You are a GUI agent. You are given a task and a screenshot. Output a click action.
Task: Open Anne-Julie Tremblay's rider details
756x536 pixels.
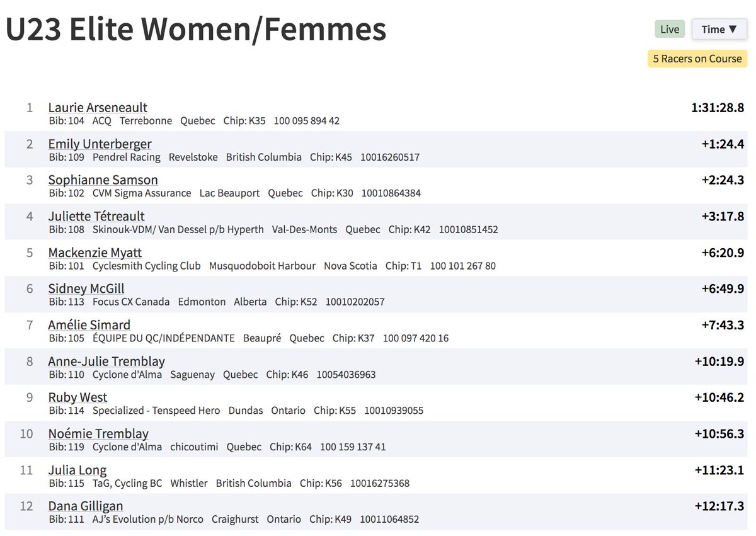[x=106, y=362]
